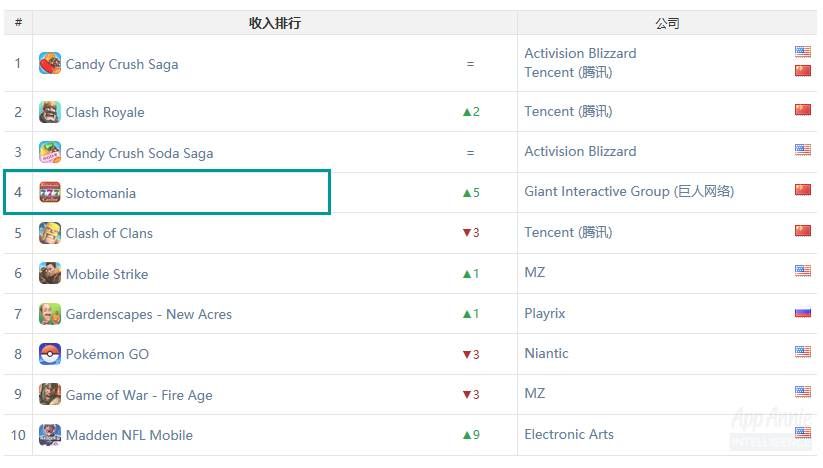This screenshot has width=823, height=468.
Task: Click the Clash of Clans icon
Action: (50, 233)
